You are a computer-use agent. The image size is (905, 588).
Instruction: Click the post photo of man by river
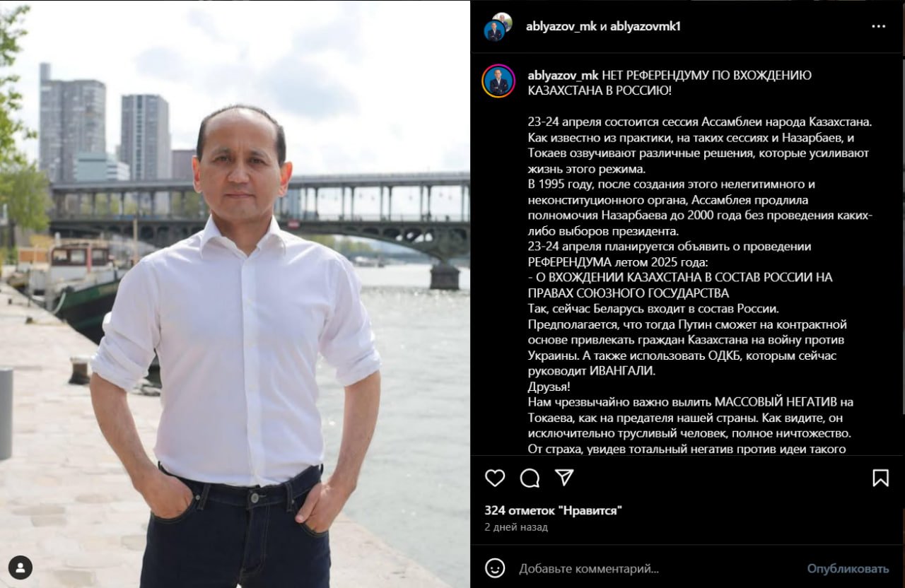click(235, 294)
